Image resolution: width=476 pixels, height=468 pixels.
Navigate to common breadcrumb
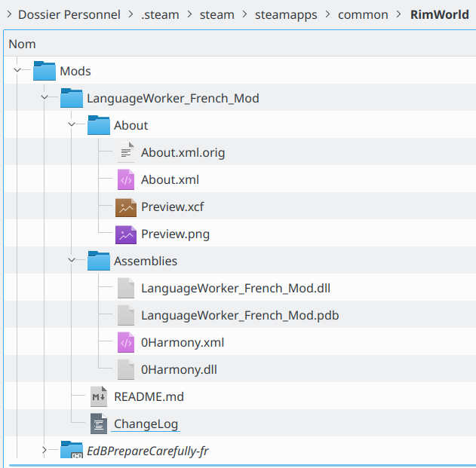click(363, 14)
